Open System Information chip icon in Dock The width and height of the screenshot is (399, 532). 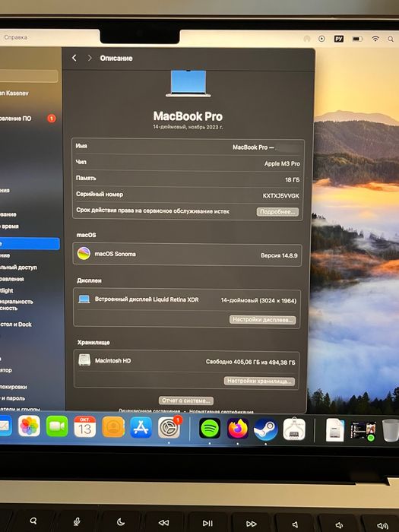294,429
